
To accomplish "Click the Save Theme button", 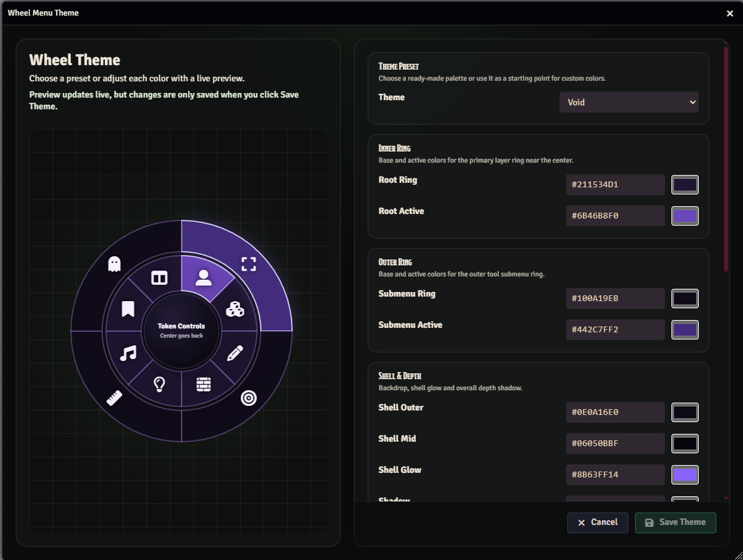I will coord(675,522).
